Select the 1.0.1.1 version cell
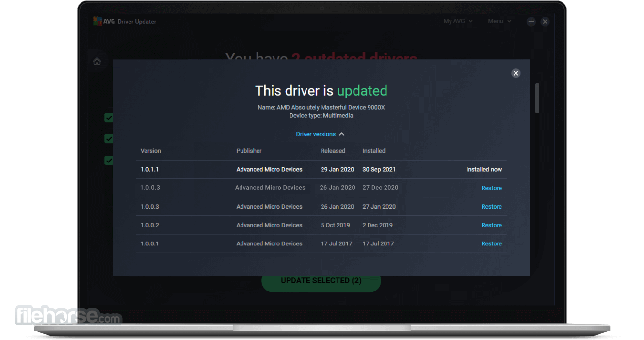Viewport: 644px width, 340px height. (x=149, y=170)
